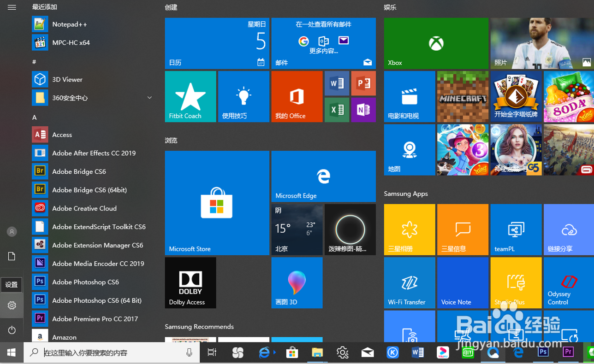
Task: Open the 照片 photos tile
Action: [542, 43]
